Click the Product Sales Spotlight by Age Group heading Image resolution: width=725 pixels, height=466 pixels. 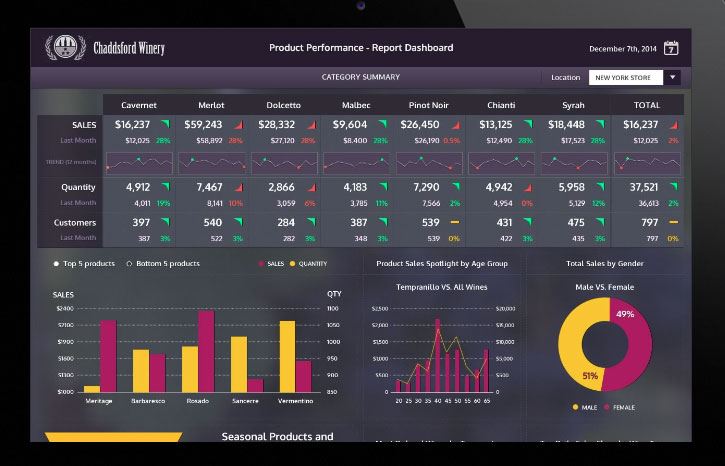pos(442,264)
